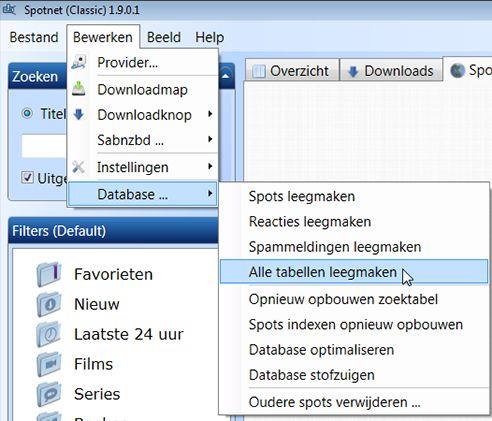Click the Favorieten folder icon
Image resolution: width=492 pixels, height=421 pixels.
pyautogui.click(x=48, y=274)
